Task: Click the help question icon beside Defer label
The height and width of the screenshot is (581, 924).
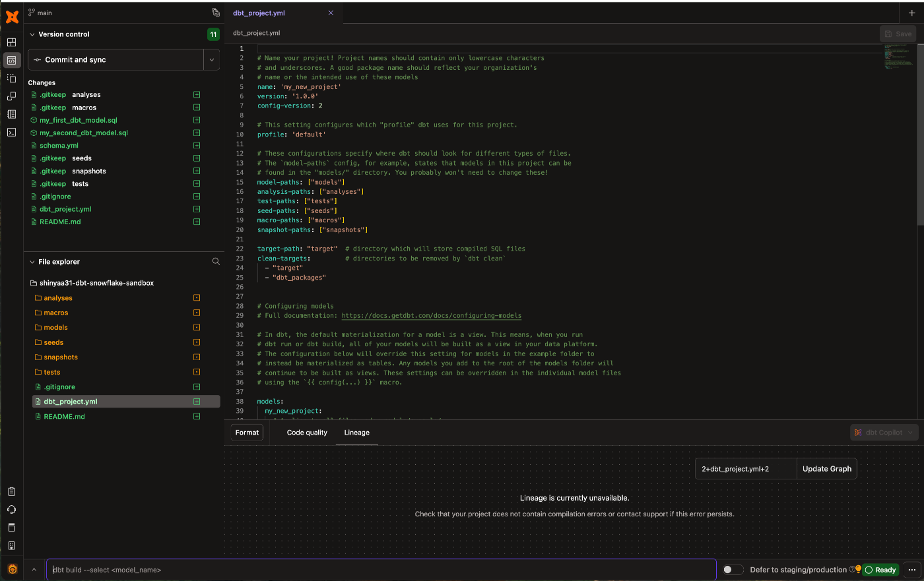Action: tap(852, 569)
